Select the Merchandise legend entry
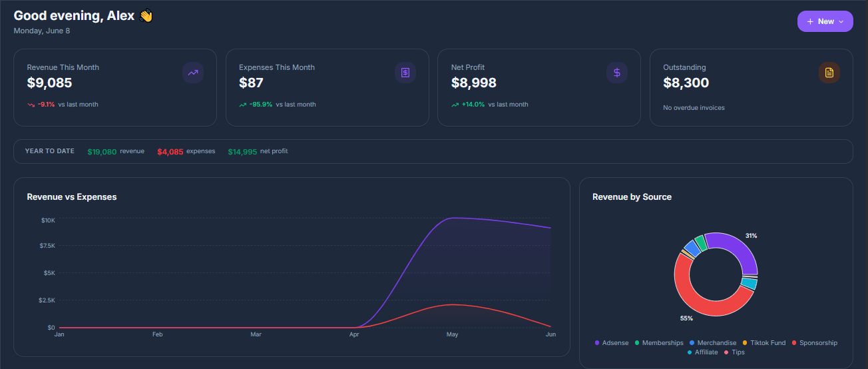The image size is (868, 369). pos(713,343)
